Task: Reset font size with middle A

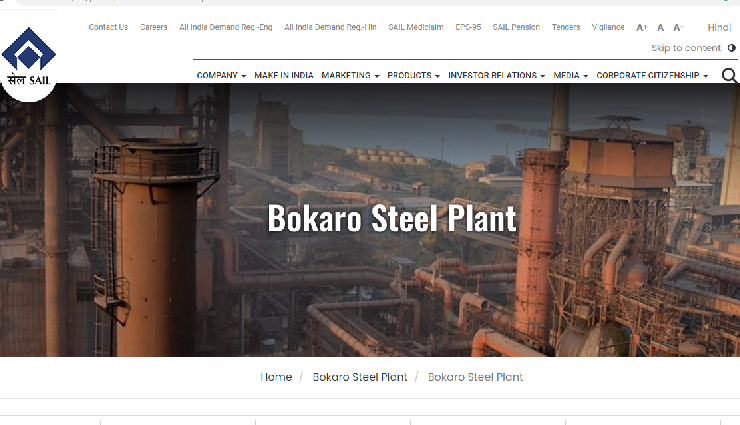Action: pyautogui.click(x=660, y=28)
